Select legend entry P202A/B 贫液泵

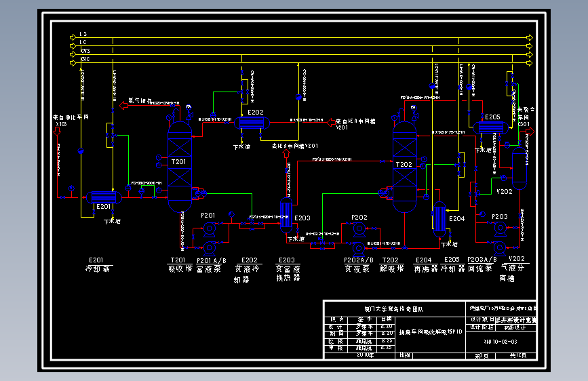[x=359, y=264]
